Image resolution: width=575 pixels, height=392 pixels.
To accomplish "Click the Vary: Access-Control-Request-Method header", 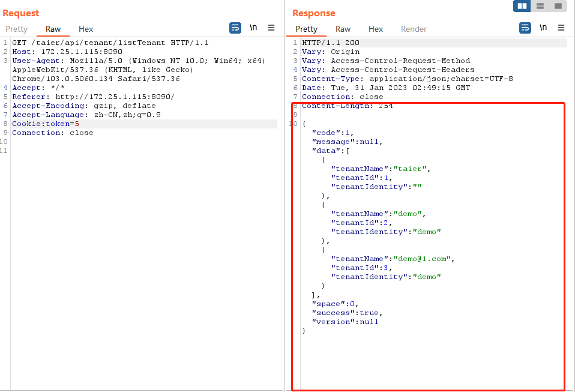I will point(386,61).
